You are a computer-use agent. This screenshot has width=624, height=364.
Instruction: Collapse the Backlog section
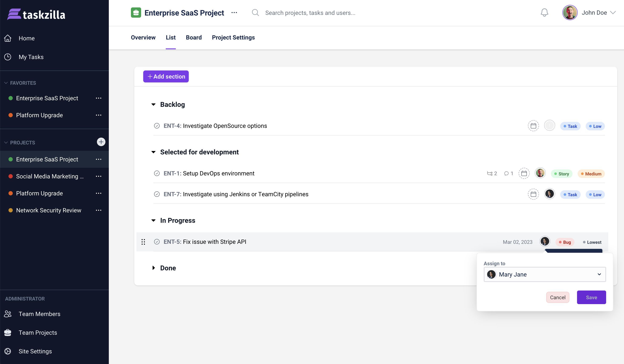[x=153, y=105]
